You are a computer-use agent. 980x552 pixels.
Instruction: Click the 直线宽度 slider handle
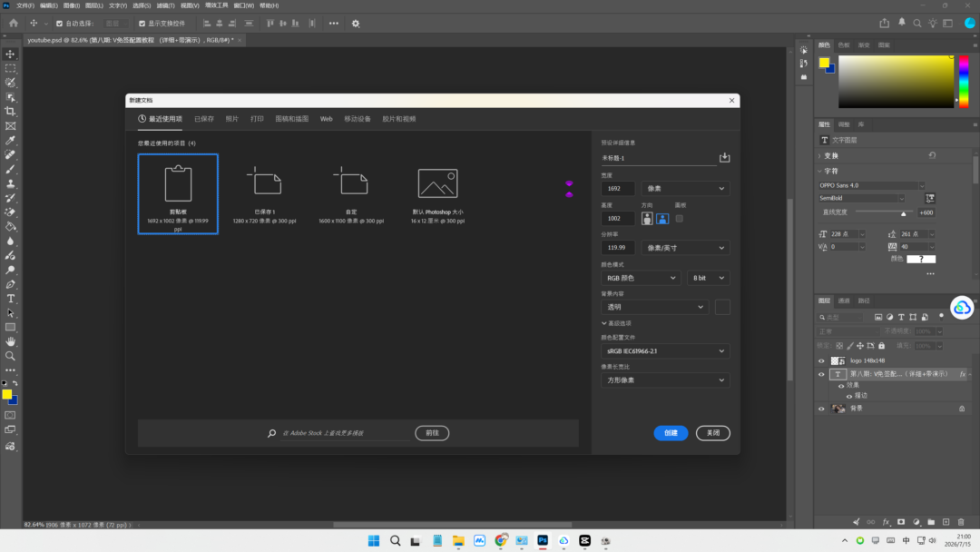[903, 213]
